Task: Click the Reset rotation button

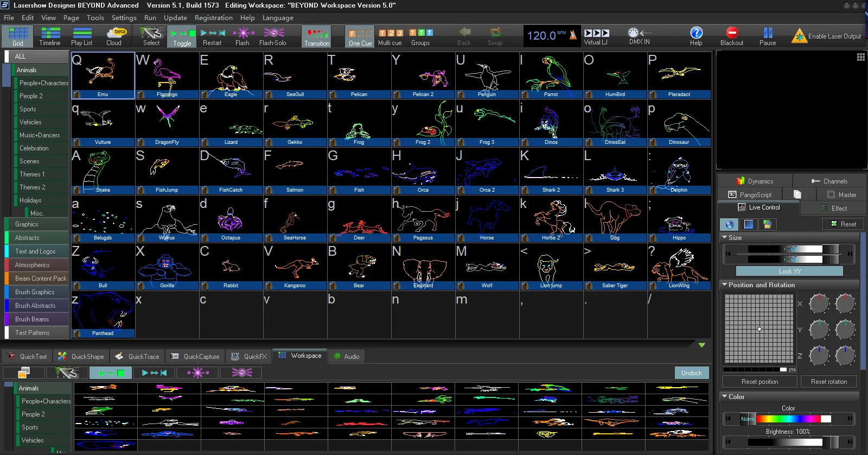Action: [x=829, y=382]
